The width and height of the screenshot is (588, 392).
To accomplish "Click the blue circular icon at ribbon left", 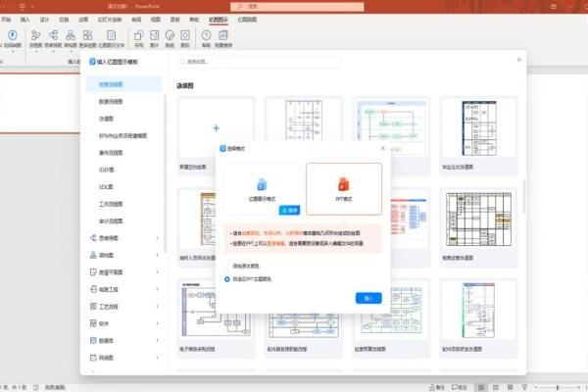I will pos(13,35).
